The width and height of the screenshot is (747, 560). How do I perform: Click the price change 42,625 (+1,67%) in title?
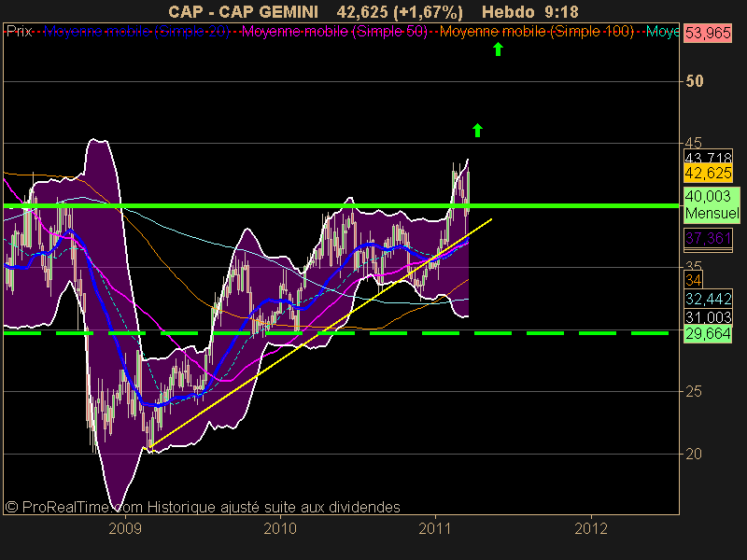coord(400,12)
